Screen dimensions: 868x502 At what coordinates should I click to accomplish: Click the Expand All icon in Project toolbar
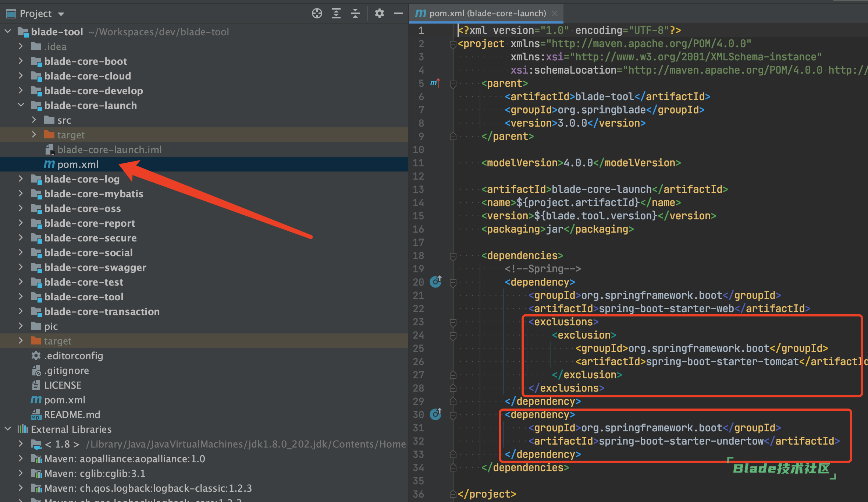336,14
